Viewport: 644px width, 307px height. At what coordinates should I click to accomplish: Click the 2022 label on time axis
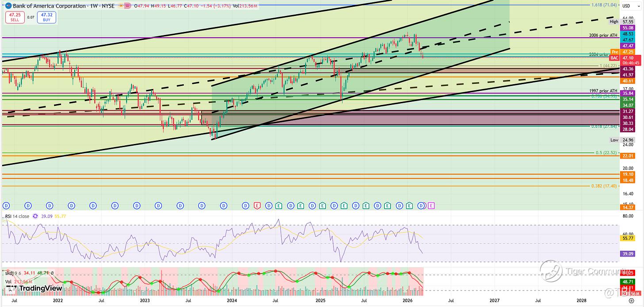tap(58, 300)
